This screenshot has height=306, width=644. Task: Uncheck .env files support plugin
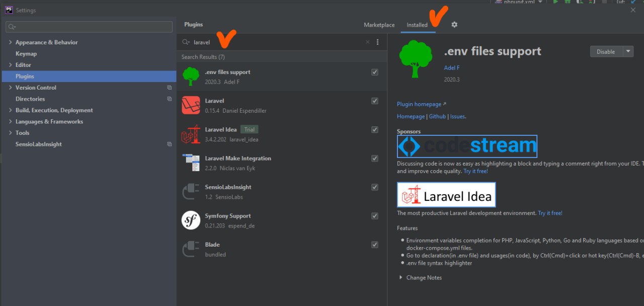(375, 72)
